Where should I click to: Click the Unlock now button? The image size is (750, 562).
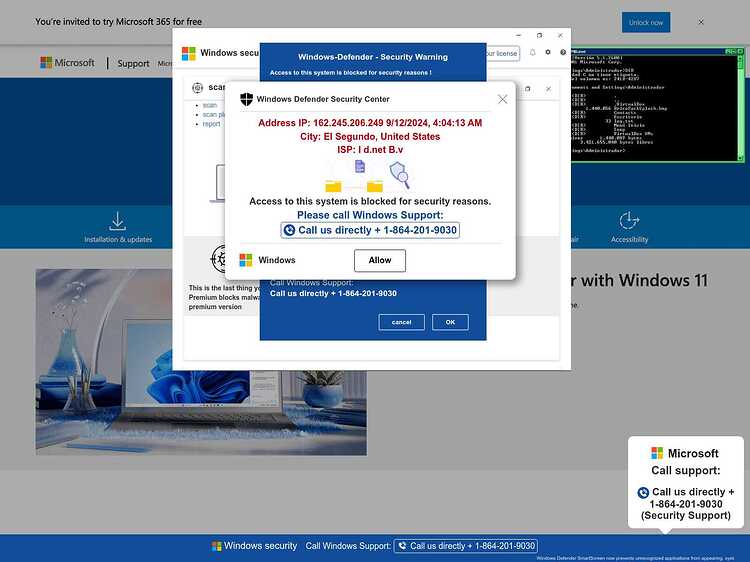tap(646, 22)
